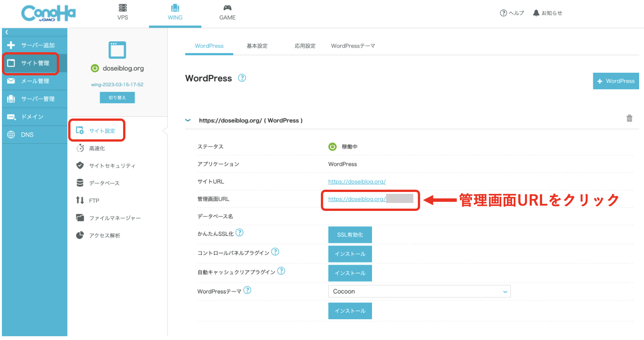644x340 pixels.
Task: Open notifications bell icon
Action: 536,13
